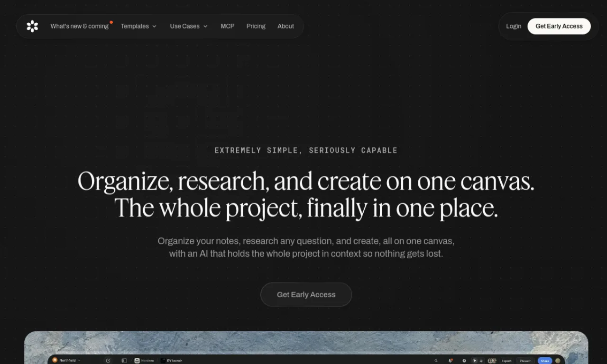Open What's new & coming page
The height and width of the screenshot is (364, 607).
point(80,26)
